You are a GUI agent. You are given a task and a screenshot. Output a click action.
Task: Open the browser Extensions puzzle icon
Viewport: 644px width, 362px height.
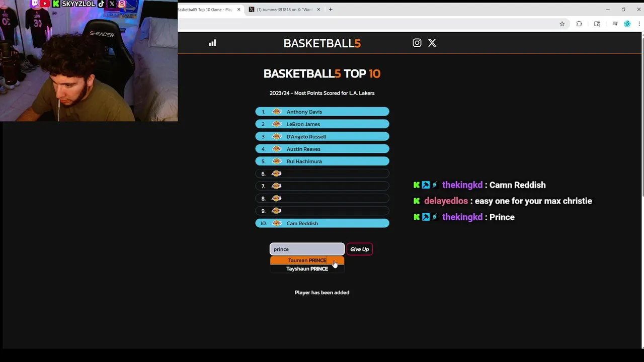click(579, 24)
